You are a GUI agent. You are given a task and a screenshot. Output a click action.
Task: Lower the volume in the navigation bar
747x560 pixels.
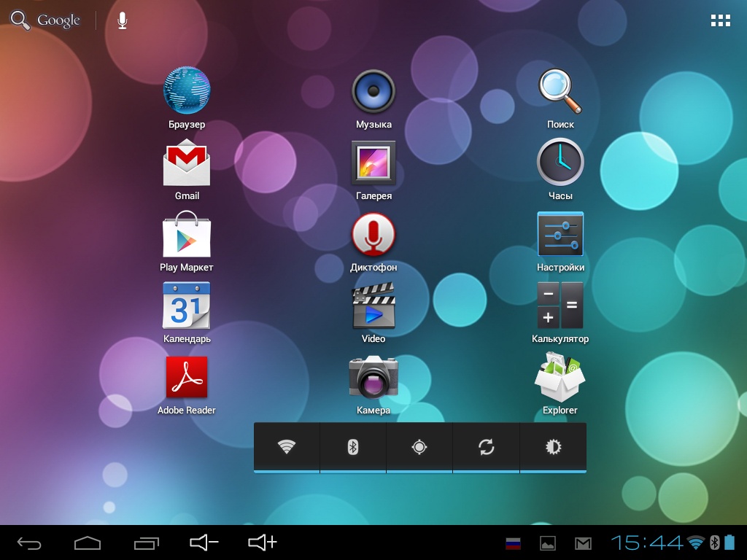pyautogui.click(x=204, y=542)
